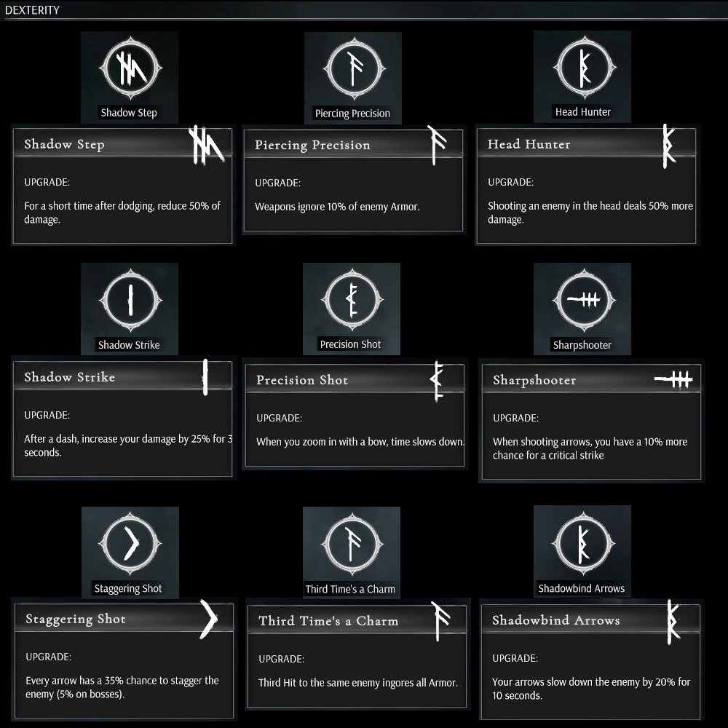Click the Precision Shot card description text
728x728 pixels.
coord(360,442)
